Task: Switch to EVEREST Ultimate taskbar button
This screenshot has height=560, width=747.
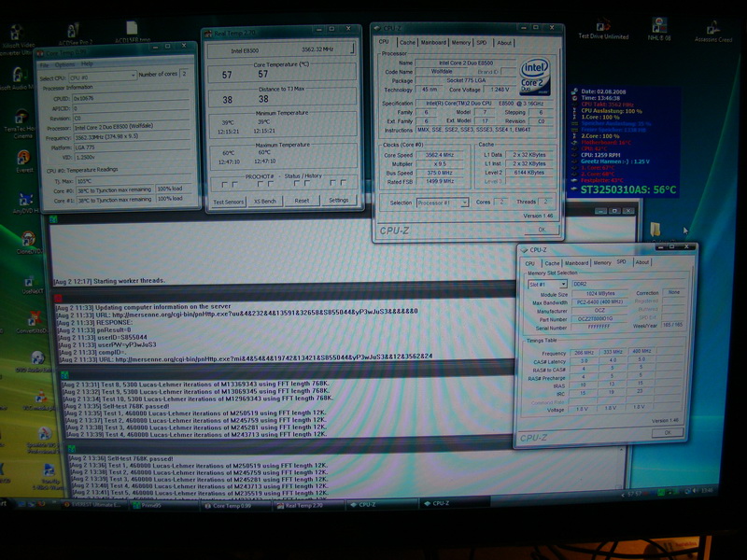Action: [94, 505]
